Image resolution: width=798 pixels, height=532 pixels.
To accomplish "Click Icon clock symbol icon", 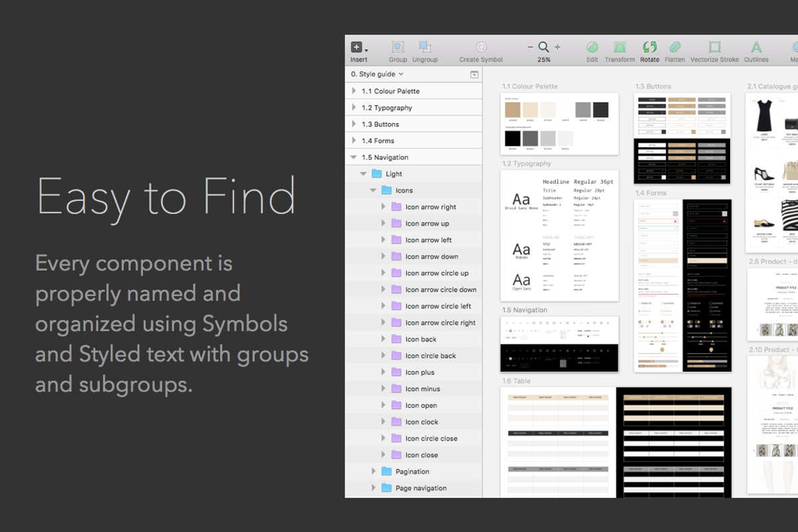I will pyautogui.click(x=397, y=422).
